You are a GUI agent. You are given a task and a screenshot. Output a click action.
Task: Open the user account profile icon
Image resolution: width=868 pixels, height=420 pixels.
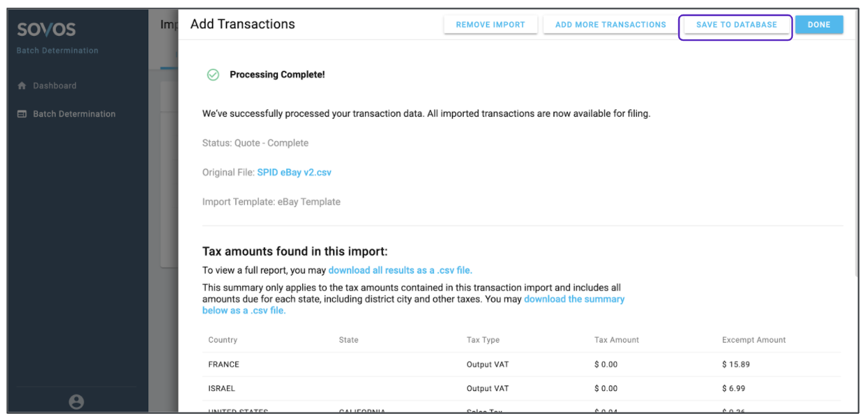point(77,401)
